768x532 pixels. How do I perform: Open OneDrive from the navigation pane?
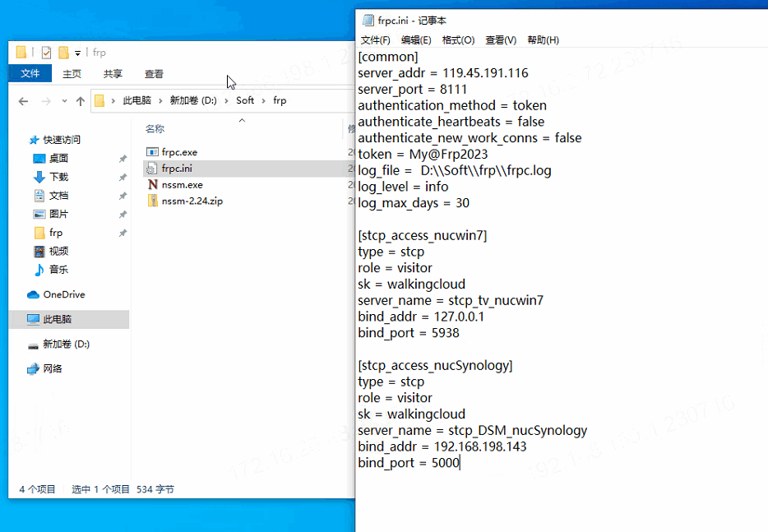click(63, 294)
